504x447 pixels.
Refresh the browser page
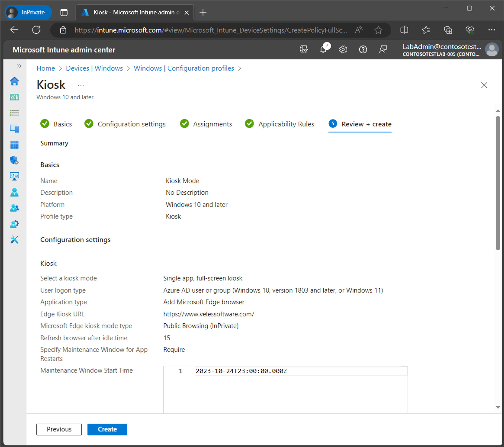[x=36, y=30]
